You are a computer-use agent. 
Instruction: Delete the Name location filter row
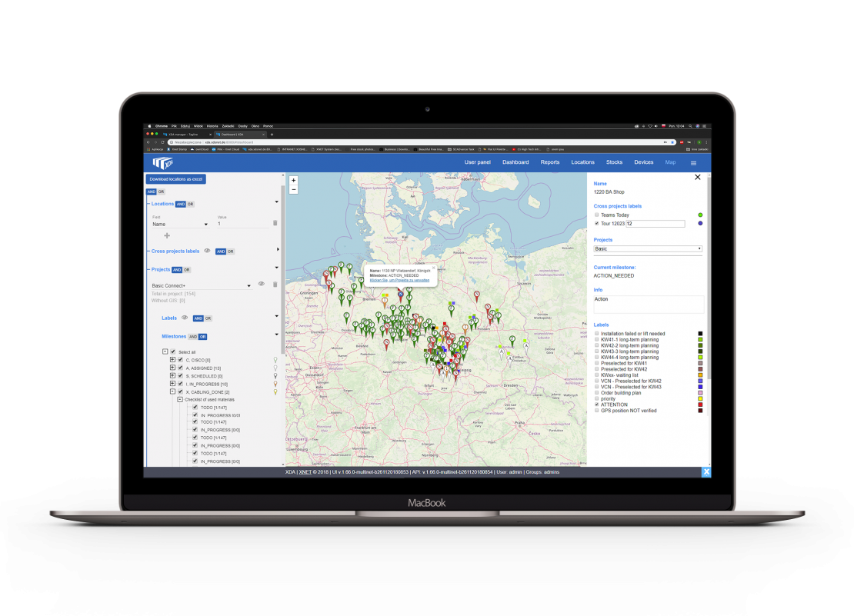point(275,223)
